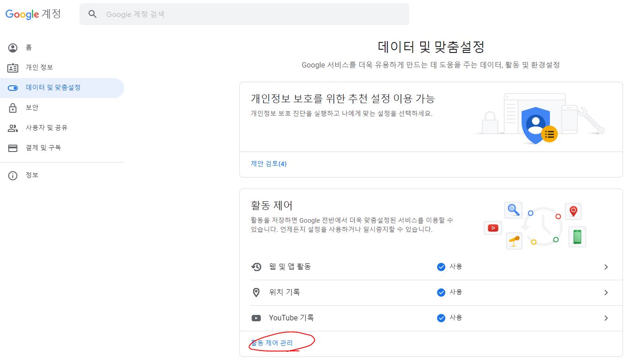The width and height of the screenshot is (644, 361).
Task: Open the 제안 검토(4) link
Action: point(269,164)
